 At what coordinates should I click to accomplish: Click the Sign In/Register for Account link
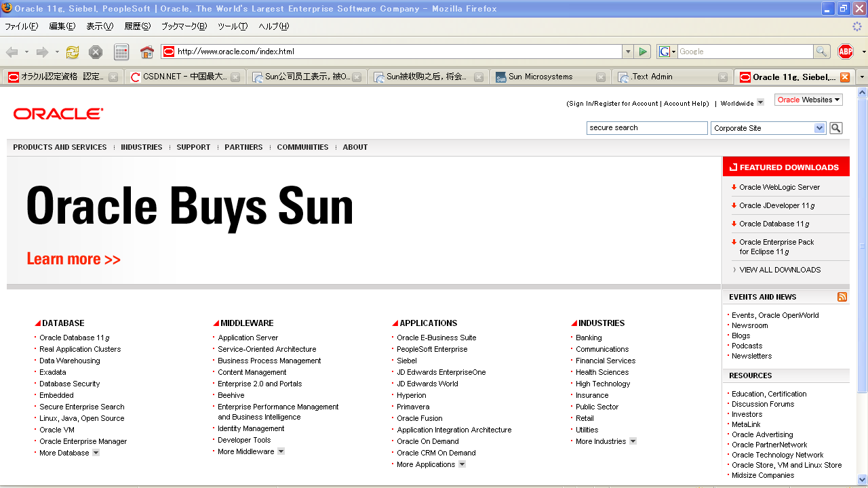(614, 104)
